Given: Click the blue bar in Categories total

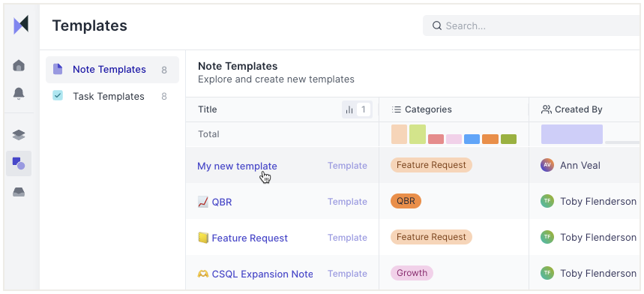Looking at the screenshot, I should (x=472, y=139).
